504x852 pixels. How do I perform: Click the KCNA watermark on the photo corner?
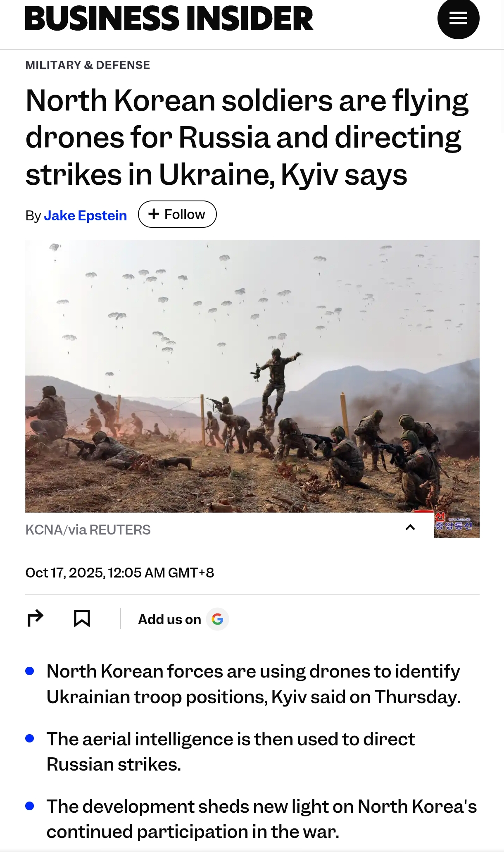click(x=456, y=524)
